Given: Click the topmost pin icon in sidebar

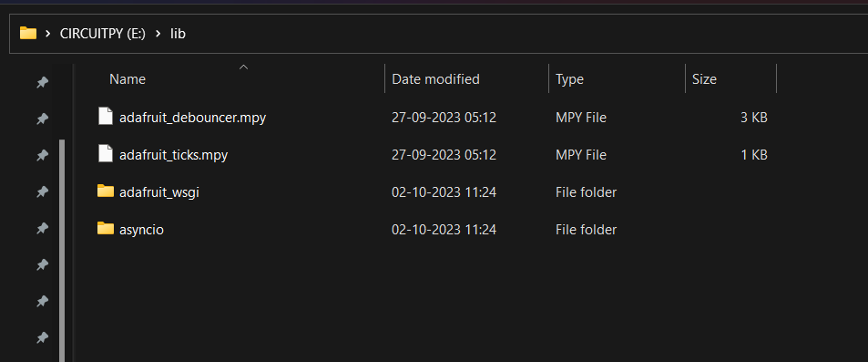Looking at the screenshot, I should [42, 83].
